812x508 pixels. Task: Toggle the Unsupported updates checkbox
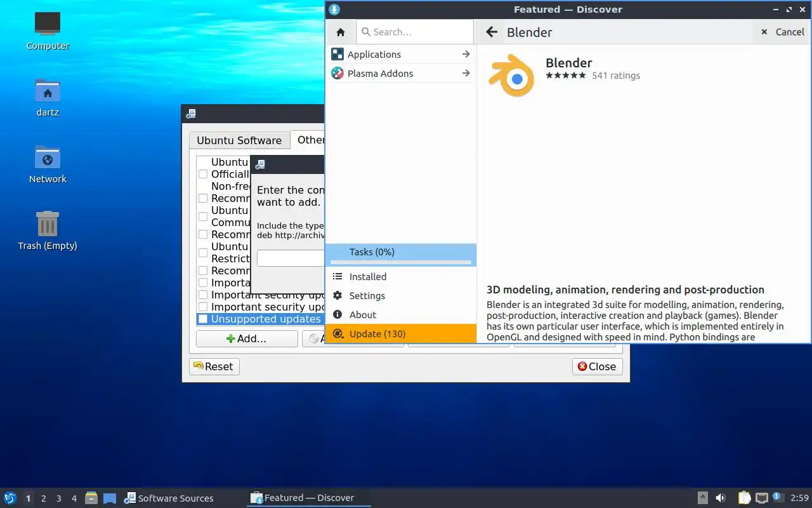point(203,319)
